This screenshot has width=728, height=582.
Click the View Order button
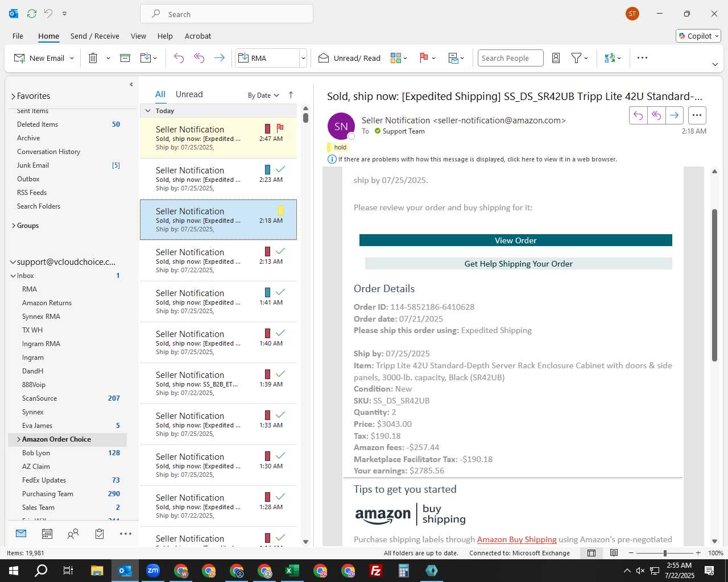[516, 240]
